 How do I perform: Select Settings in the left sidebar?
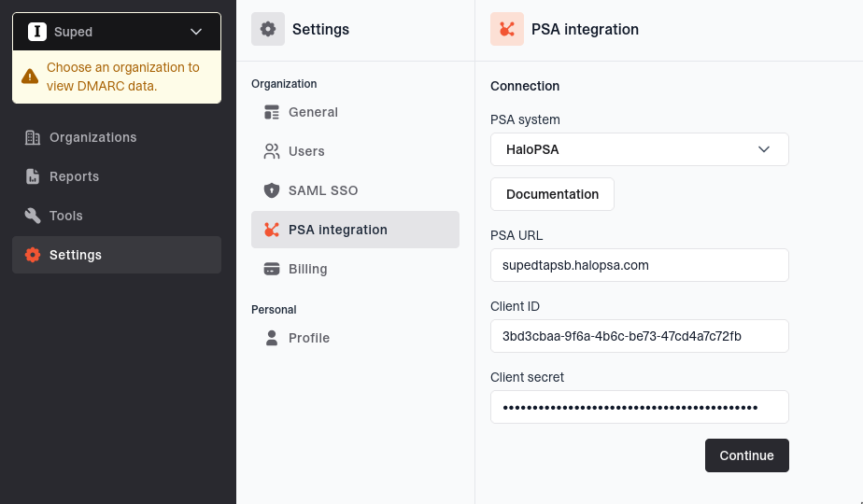[117, 255]
